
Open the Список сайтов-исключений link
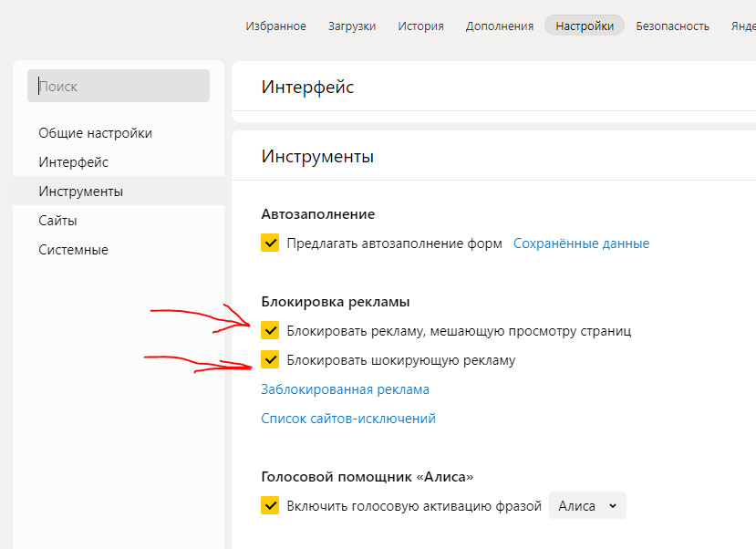[x=348, y=419]
